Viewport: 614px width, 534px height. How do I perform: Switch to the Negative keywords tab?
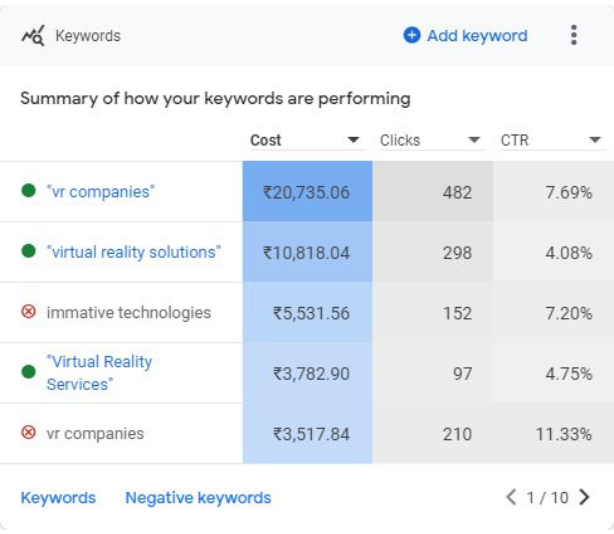pos(198,497)
